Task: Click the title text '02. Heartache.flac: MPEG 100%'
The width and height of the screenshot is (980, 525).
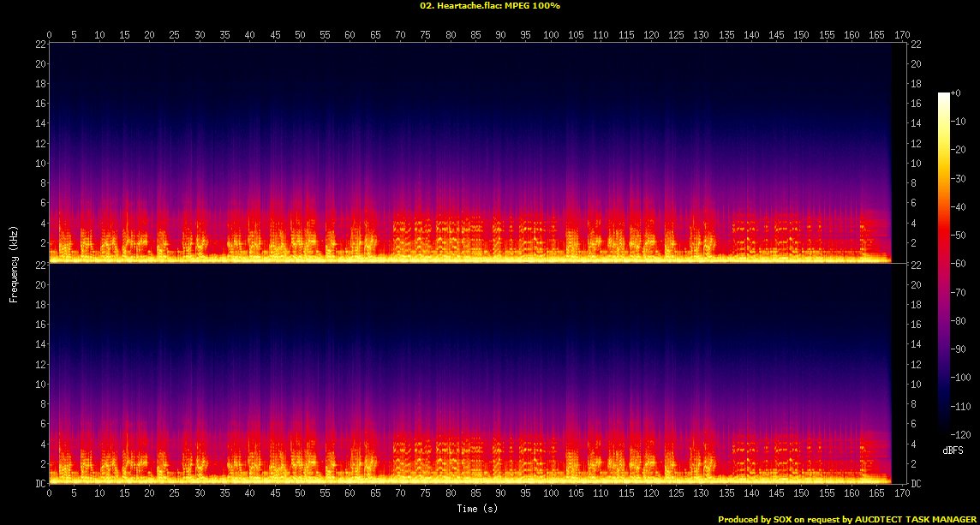Action: click(489, 5)
